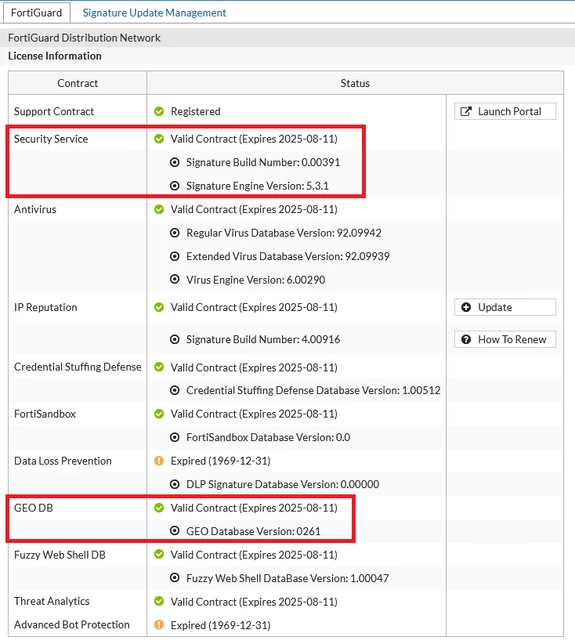Open the Launch Portal button
Viewport: 575px width, 644px height.
tap(505, 111)
